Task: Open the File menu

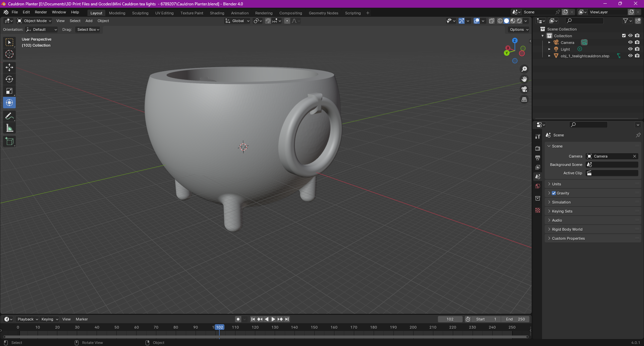Action: pos(15,12)
